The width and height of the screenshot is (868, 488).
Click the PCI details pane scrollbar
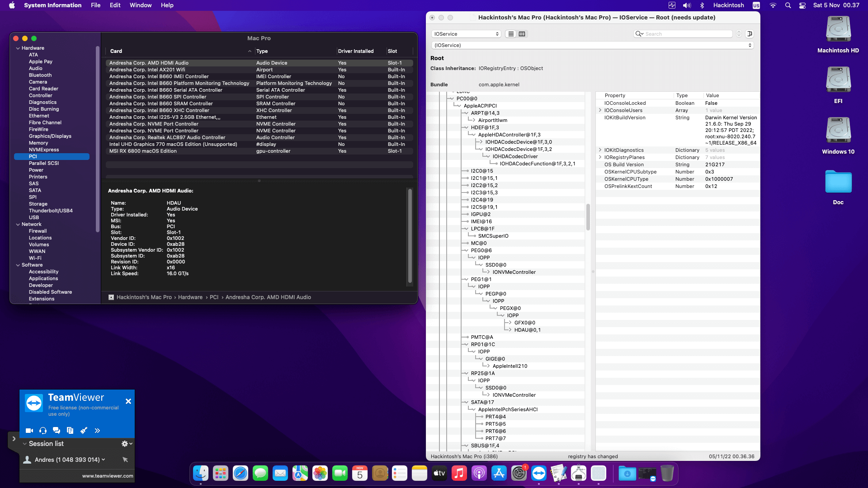point(410,235)
